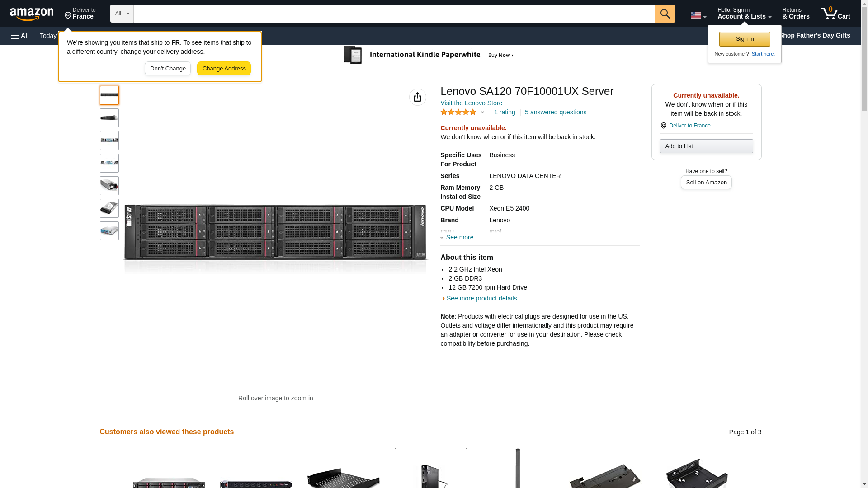868x488 pixels.
Task: Click the search magnifier button
Action: click(665, 14)
